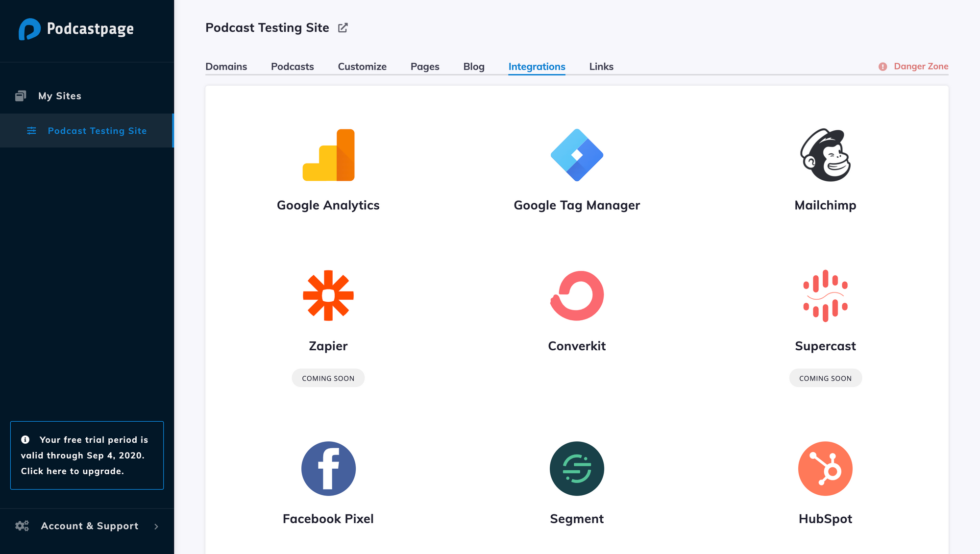Click the free trial upgrade notice

point(87,456)
